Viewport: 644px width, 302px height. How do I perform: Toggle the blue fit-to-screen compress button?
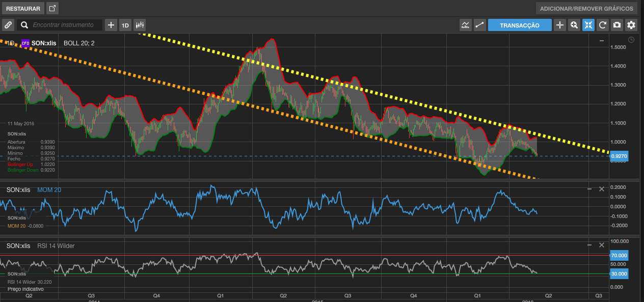click(588, 25)
